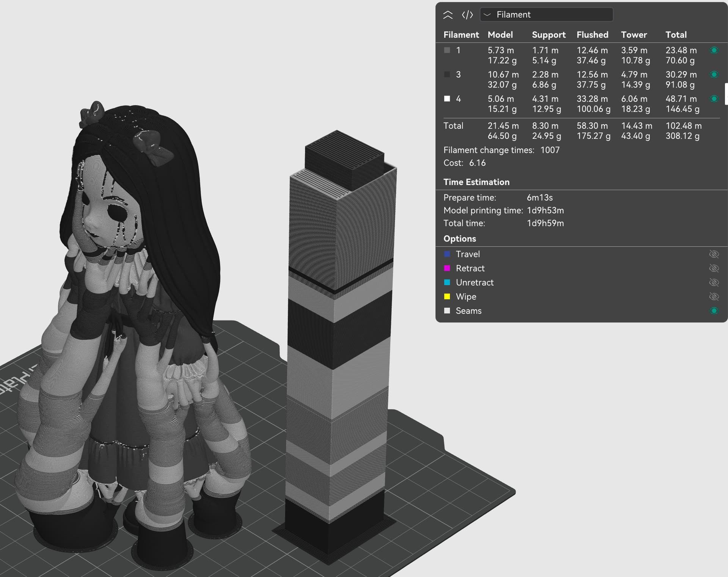Click the Retract magenta color swatch

pyautogui.click(x=447, y=268)
